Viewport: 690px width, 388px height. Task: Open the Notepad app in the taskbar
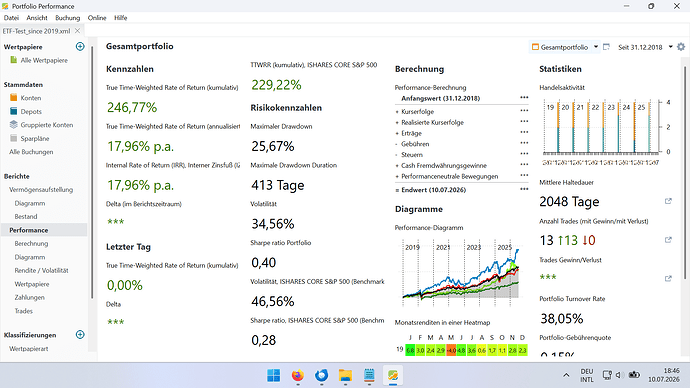[x=369, y=375]
